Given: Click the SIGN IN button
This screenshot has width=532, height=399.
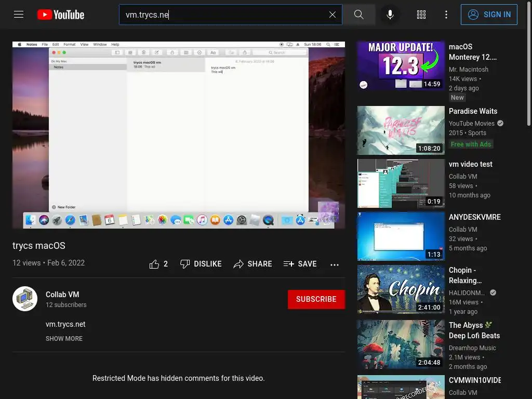Looking at the screenshot, I should (489, 15).
